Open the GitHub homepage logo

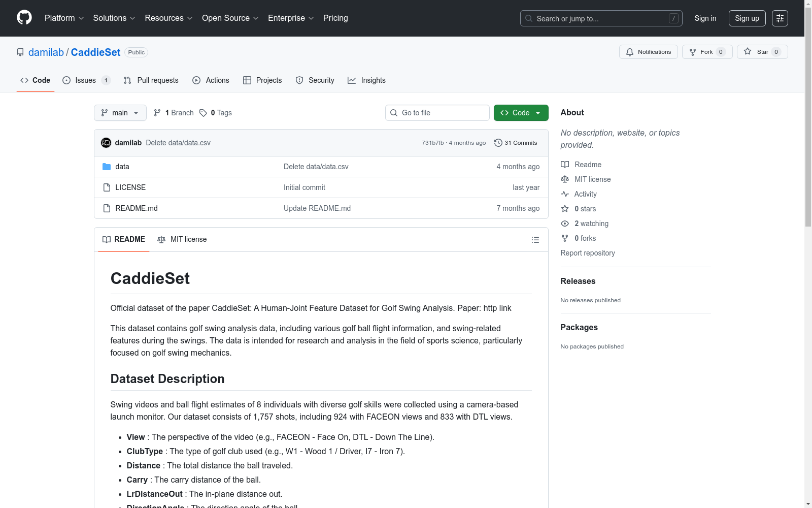24,18
